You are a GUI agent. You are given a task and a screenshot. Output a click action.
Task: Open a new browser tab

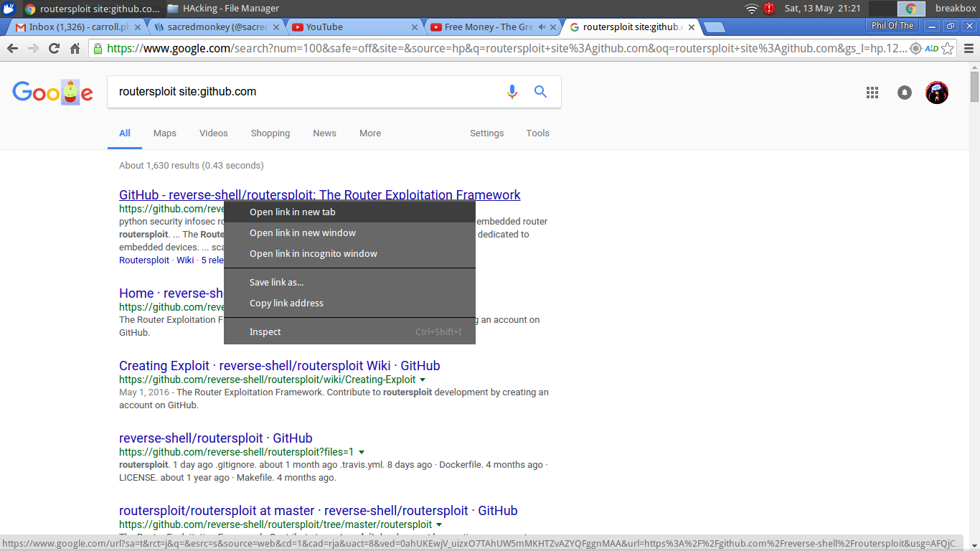[714, 27]
